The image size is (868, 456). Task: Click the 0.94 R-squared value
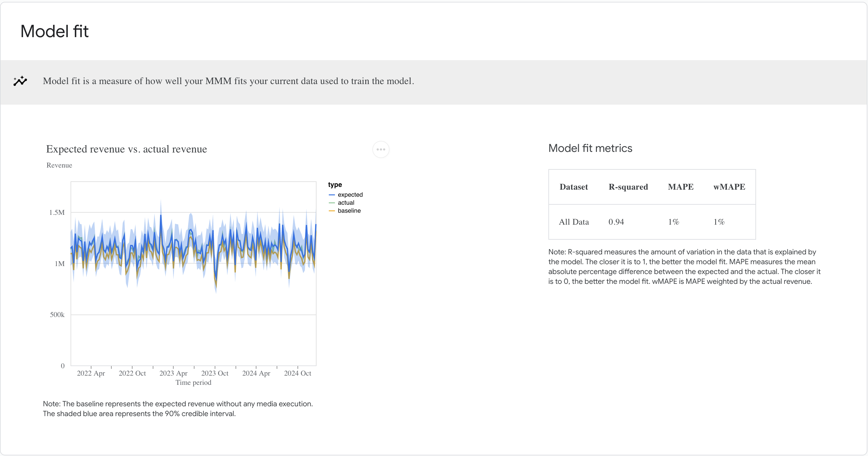(616, 222)
